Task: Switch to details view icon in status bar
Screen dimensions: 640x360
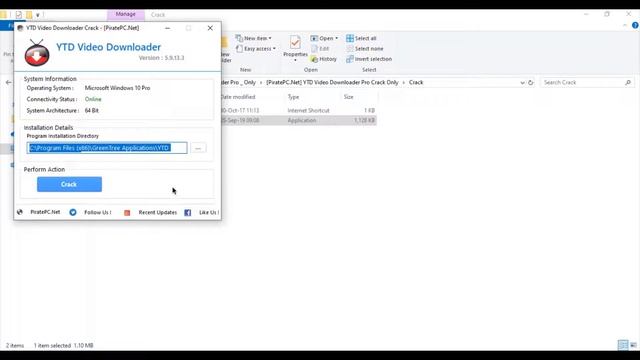Action: click(623, 345)
